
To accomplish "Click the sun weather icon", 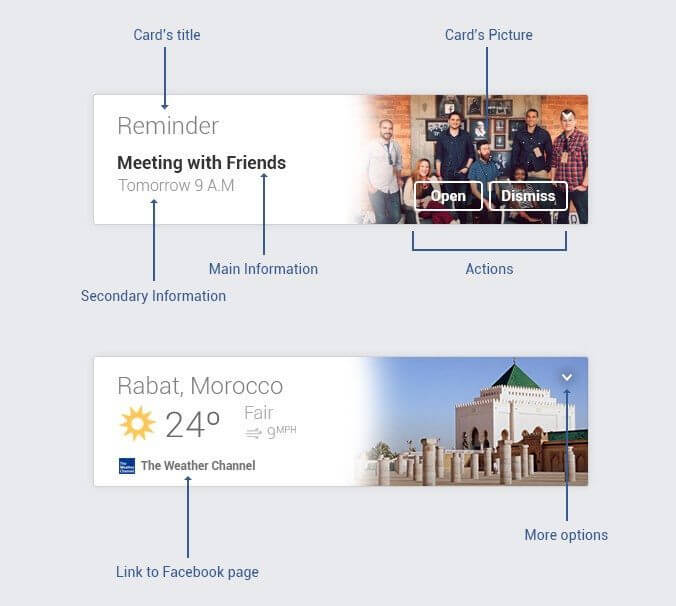I will tap(137, 423).
